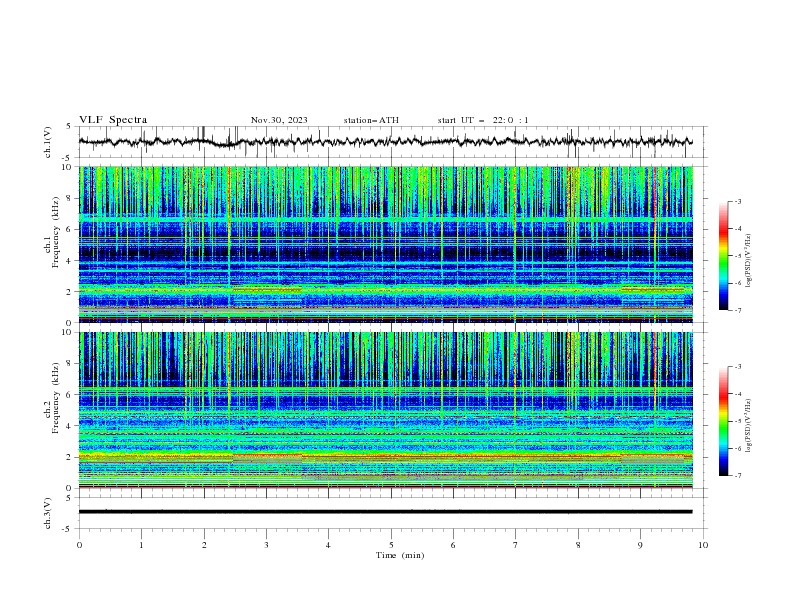Image resolution: width=792 pixels, height=612 pixels.
Task: Click the "ch.1(V)" axis label
Action: coord(48,142)
